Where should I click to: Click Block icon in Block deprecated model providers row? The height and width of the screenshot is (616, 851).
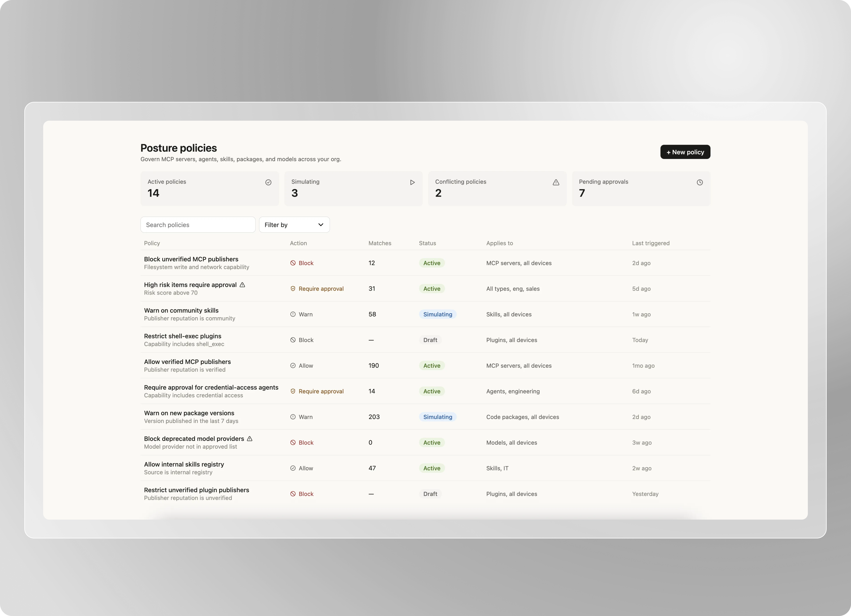coord(293,442)
